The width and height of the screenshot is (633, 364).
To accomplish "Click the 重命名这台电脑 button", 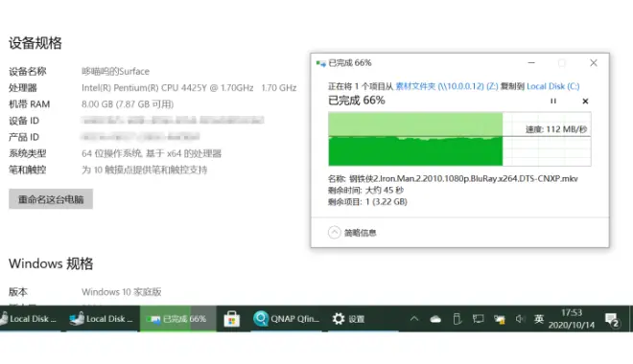I will 51,199.
